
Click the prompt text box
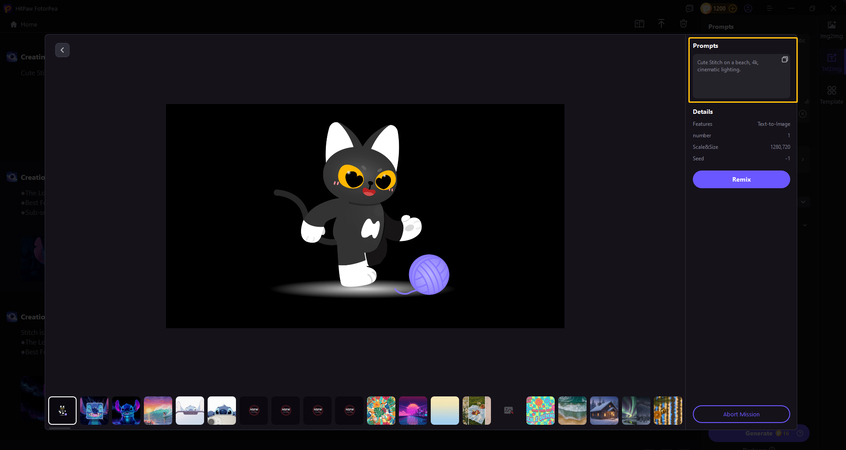pyautogui.click(x=740, y=76)
